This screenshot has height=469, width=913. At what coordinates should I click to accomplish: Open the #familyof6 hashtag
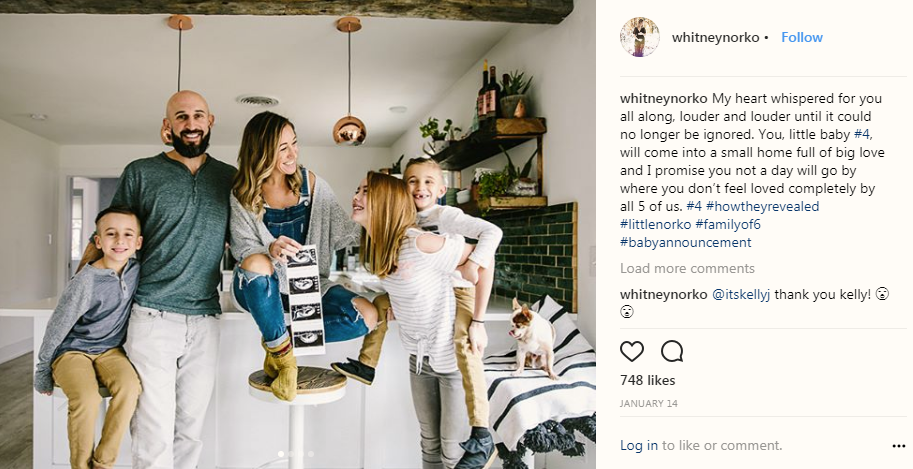728,224
